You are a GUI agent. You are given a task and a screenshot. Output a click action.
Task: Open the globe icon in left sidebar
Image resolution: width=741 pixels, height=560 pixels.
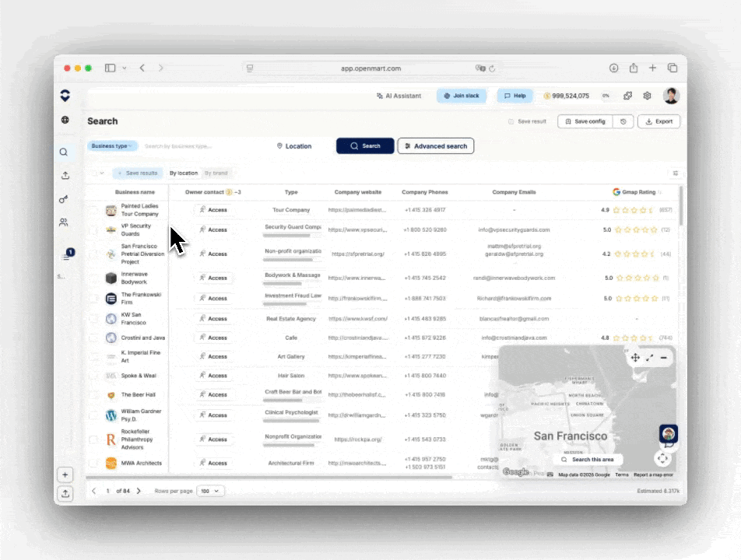tap(65, 120)
